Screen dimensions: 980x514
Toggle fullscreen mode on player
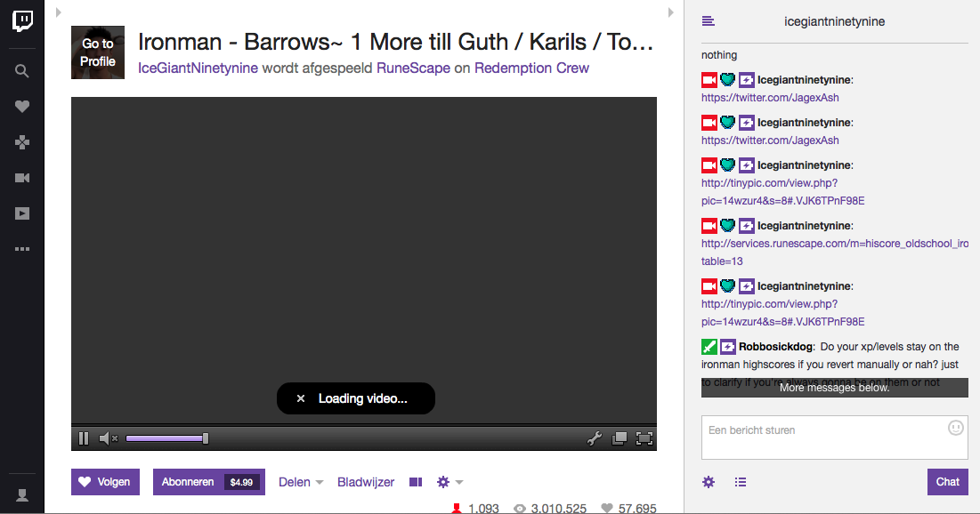(644, 438)
